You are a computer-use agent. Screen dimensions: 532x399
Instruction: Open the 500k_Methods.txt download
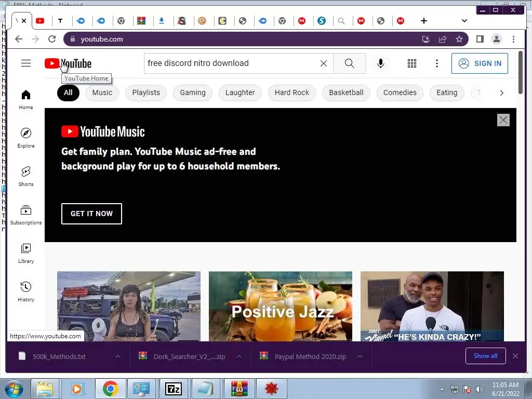pyautogui.click(x=59, y=356)
